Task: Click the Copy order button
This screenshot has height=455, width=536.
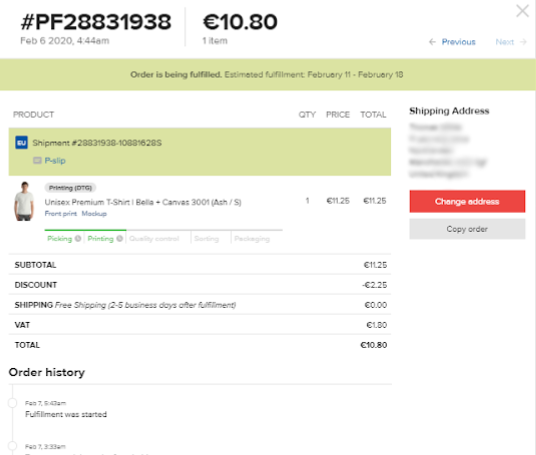Action: [467, 229]
